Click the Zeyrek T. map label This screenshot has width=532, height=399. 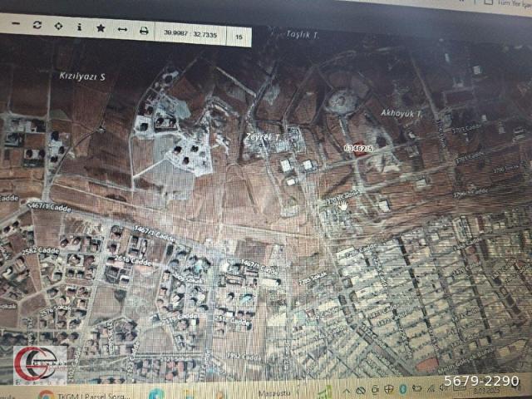(x=264, y=137)
